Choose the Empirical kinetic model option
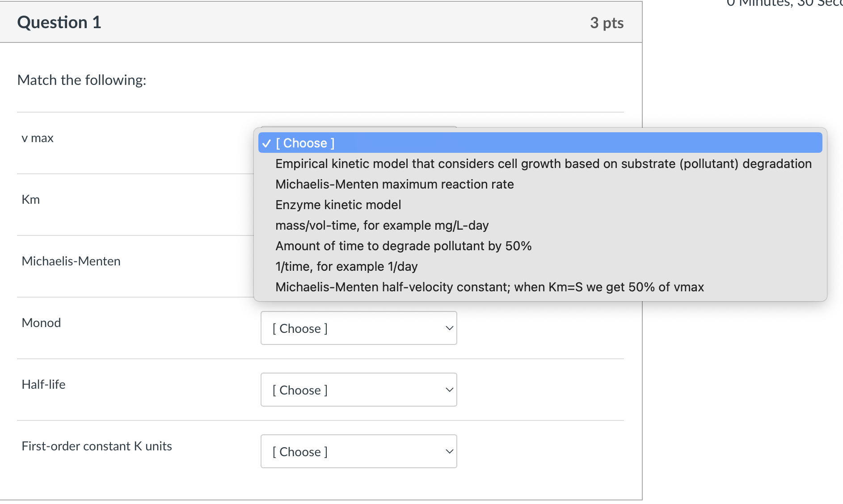 point(543,164)
